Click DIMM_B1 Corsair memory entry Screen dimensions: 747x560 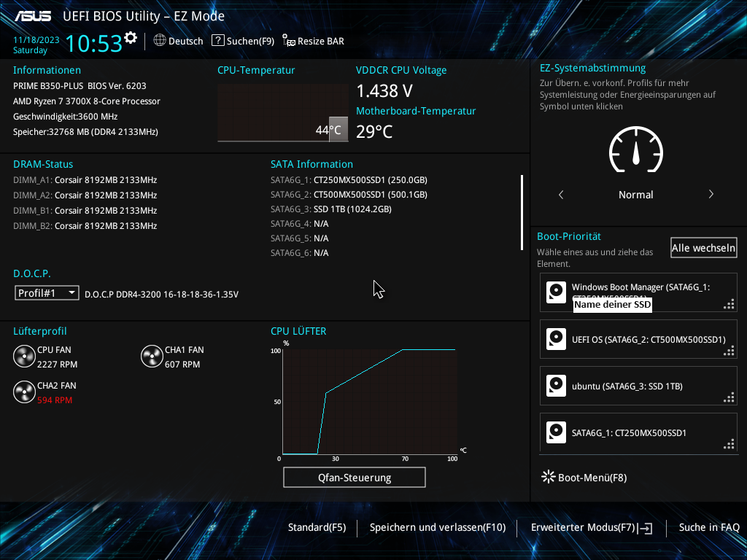(x=85, y=211)
